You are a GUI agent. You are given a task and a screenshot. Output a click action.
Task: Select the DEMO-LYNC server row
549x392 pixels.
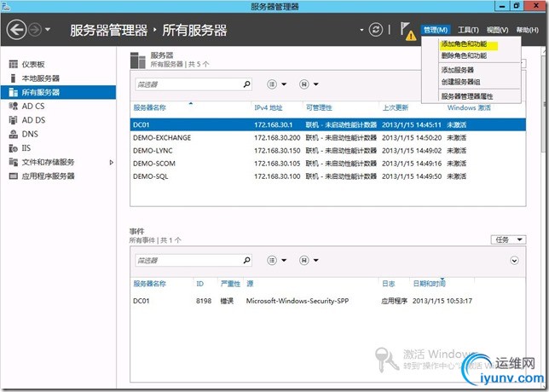click(x=327, y=151)
